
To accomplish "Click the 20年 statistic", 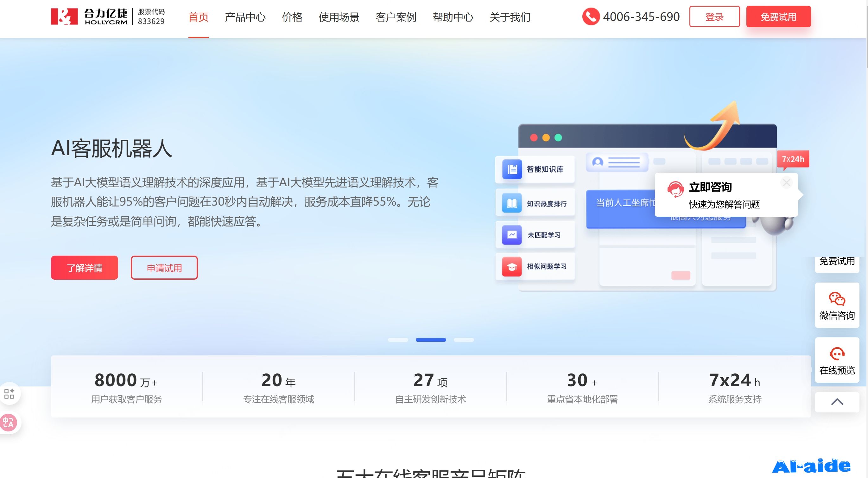I will [278, 380].
